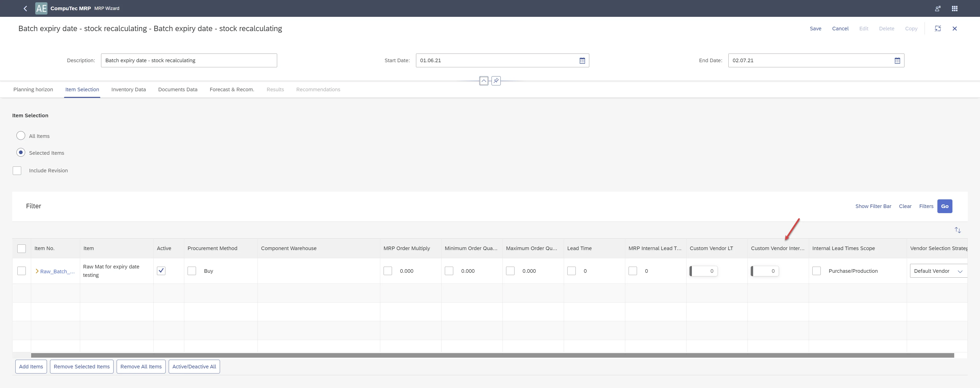Click the back arrow in header
The image size is (980, 388).
pos(25,8)
